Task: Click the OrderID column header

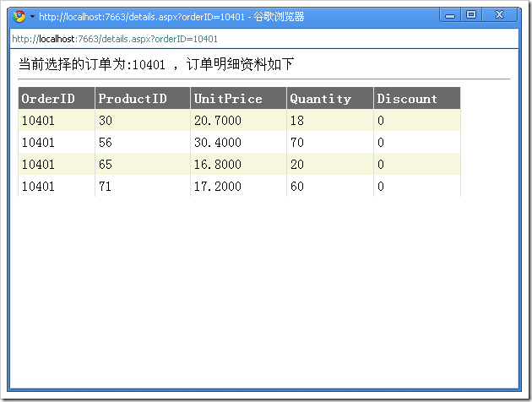Action: point(47,99)
